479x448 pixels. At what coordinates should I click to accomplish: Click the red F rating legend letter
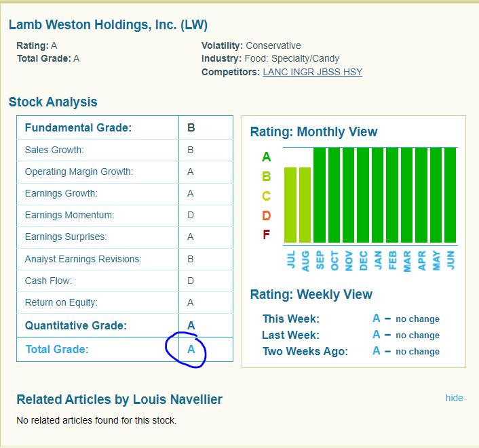tap(266, 235)
